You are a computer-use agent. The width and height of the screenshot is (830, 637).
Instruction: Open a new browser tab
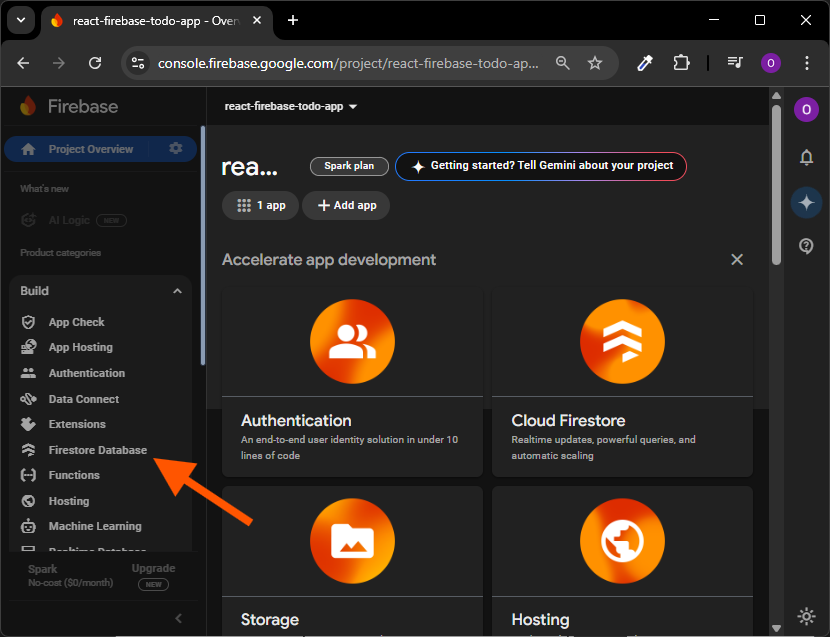click(293, 21)
